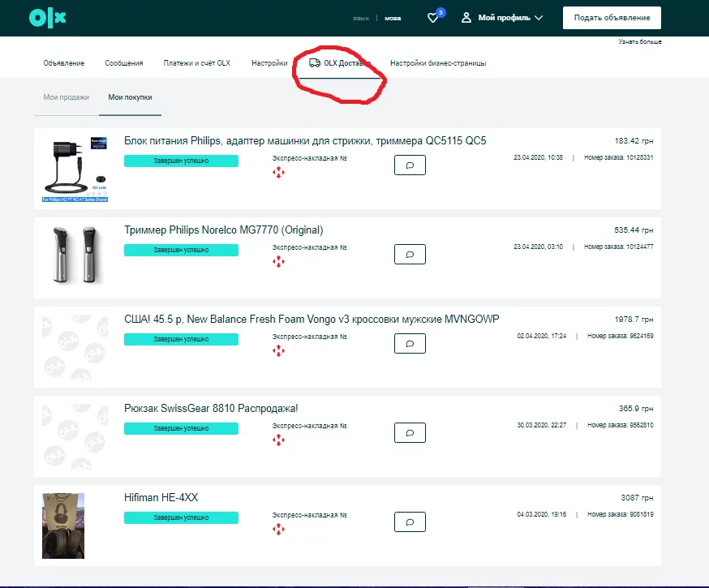The image size is (709, 588).
Task: Click price 3087 грн
Action: 637,498
